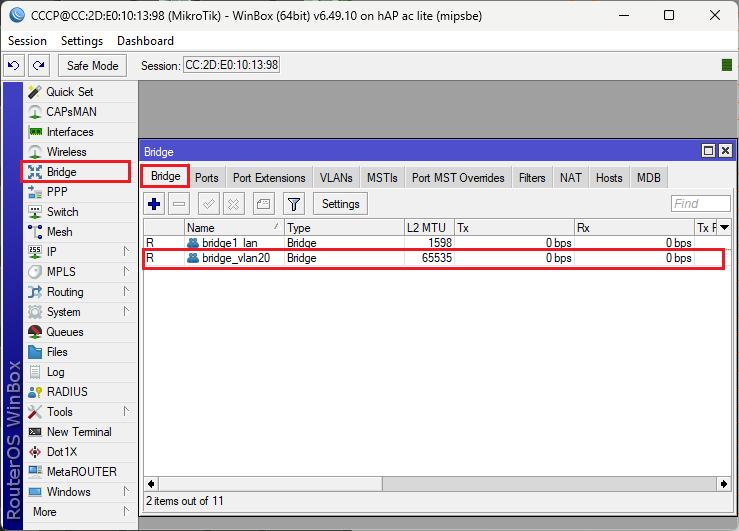
Task: Open Log in sidebar
Action: 80,372
